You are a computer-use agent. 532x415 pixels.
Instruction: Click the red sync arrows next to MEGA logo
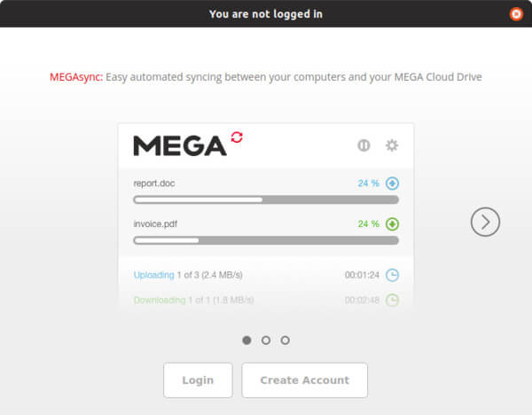237,137
